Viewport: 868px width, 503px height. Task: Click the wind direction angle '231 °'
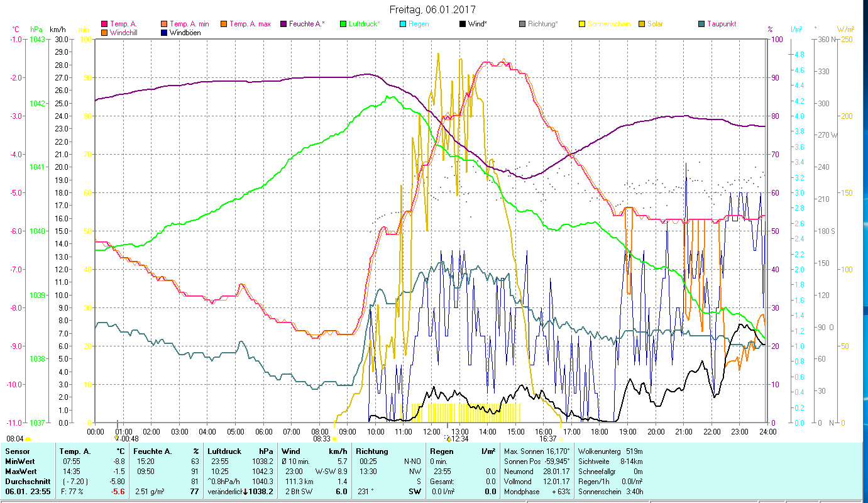pos(365,491)
